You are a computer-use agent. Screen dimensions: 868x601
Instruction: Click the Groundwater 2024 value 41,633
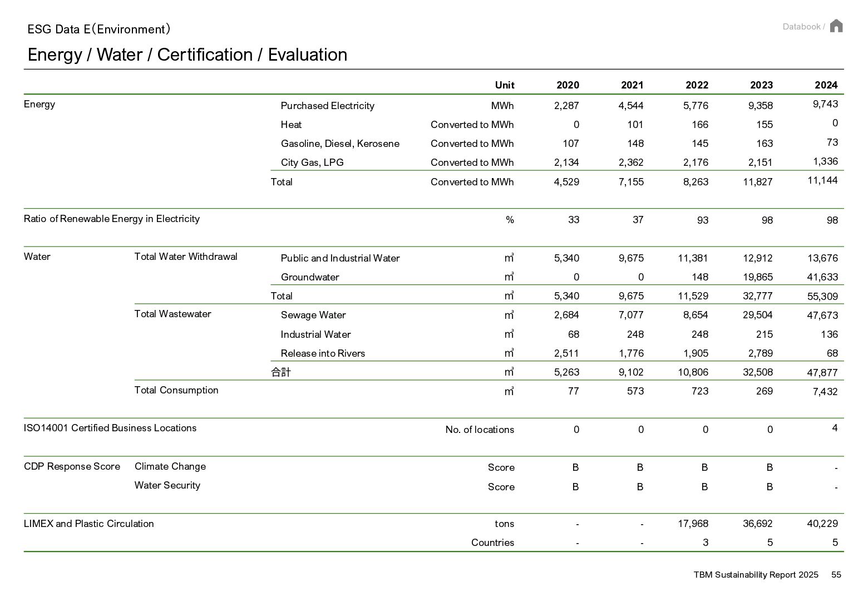pyautogui.click(x=822, y=277)
